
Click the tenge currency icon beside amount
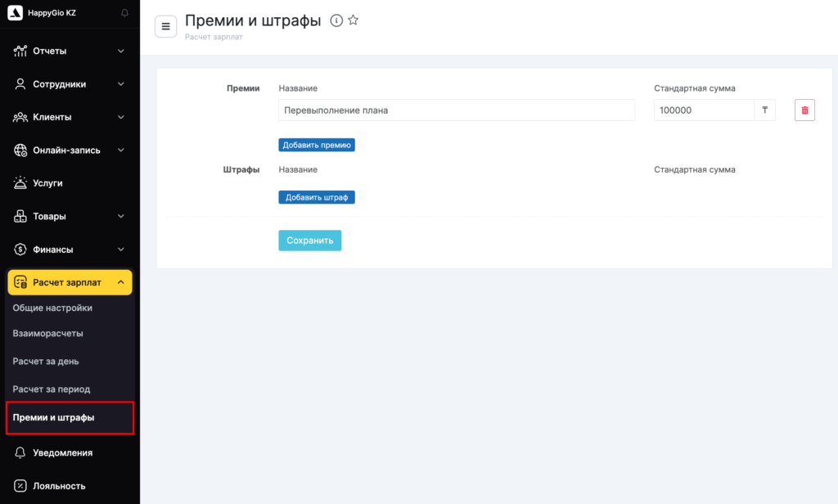tap(764, 110)
